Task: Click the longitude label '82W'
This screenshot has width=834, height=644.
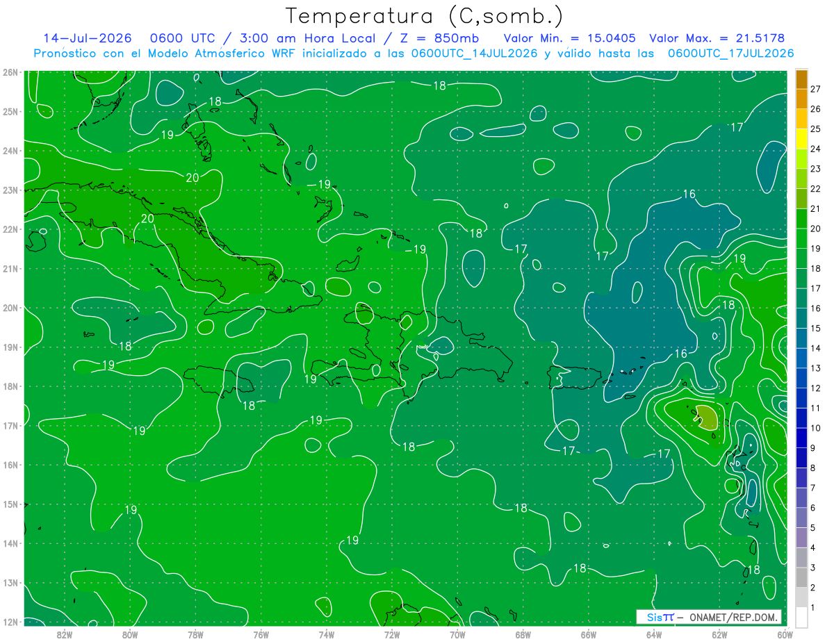Action: pyautogui.click(x=65, y=634)
